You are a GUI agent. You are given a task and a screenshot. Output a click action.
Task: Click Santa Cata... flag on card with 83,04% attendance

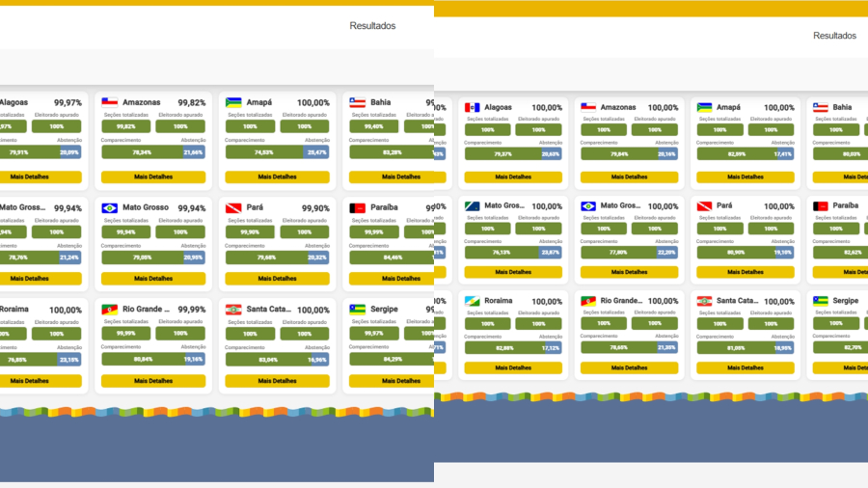coord(233,310)
